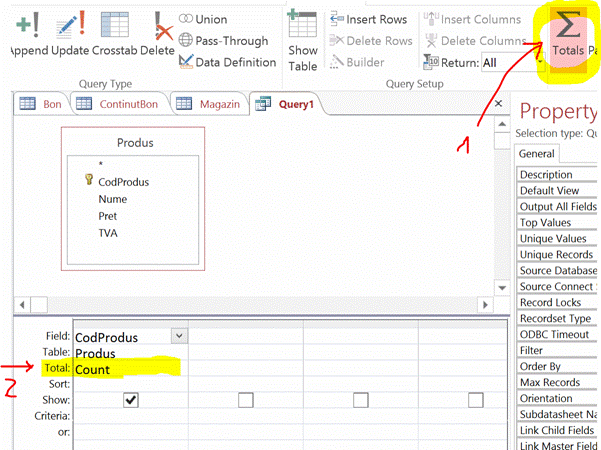Uncheck Show box for CodProdus column
The image size is (601, 450).
click(x=130, y=400)
